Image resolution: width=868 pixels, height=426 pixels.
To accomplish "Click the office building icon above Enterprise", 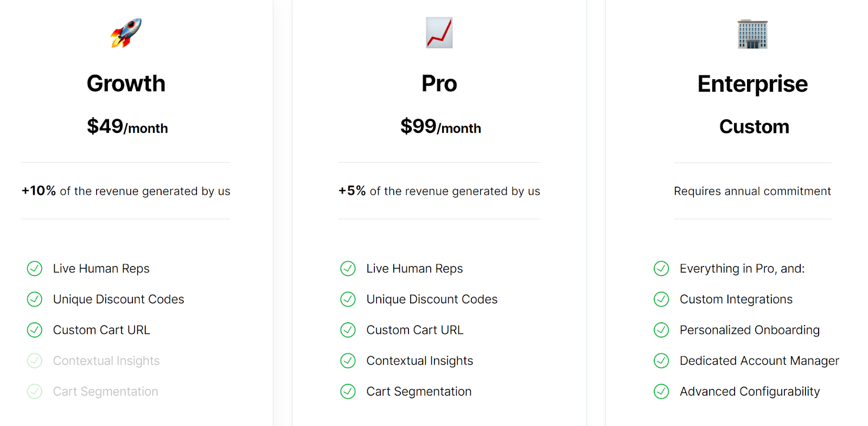I will [x=752, y=34].
